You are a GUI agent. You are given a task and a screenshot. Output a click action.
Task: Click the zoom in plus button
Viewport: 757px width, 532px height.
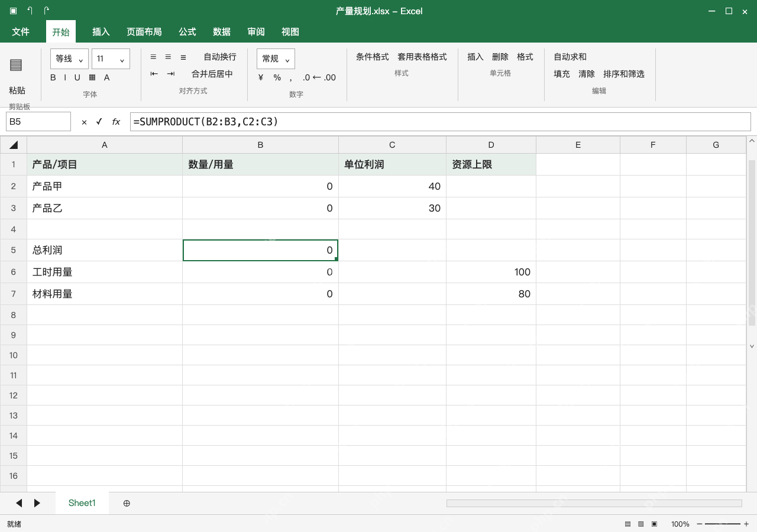(x=746, y=524)
